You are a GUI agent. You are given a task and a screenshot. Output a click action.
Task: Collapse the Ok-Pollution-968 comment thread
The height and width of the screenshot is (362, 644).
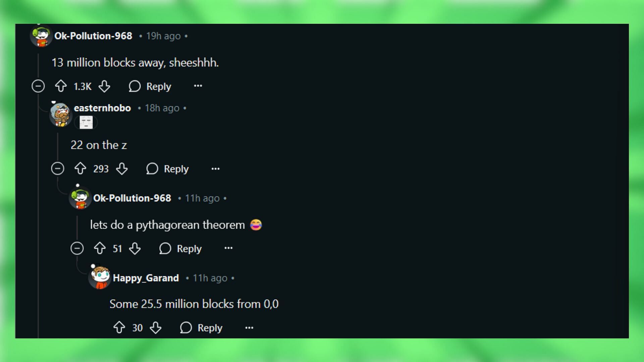39,86
